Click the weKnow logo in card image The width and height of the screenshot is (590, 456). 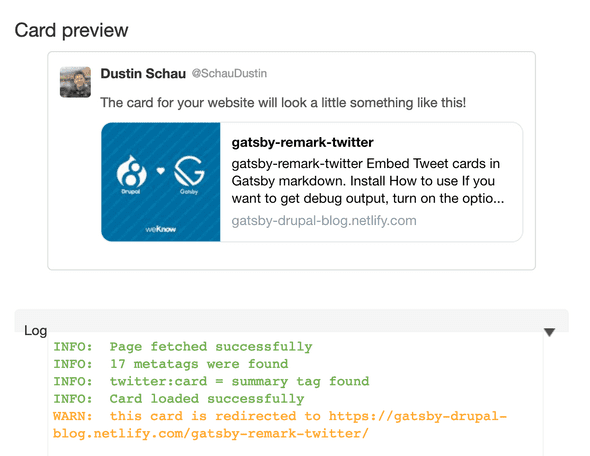click(161, 229)
